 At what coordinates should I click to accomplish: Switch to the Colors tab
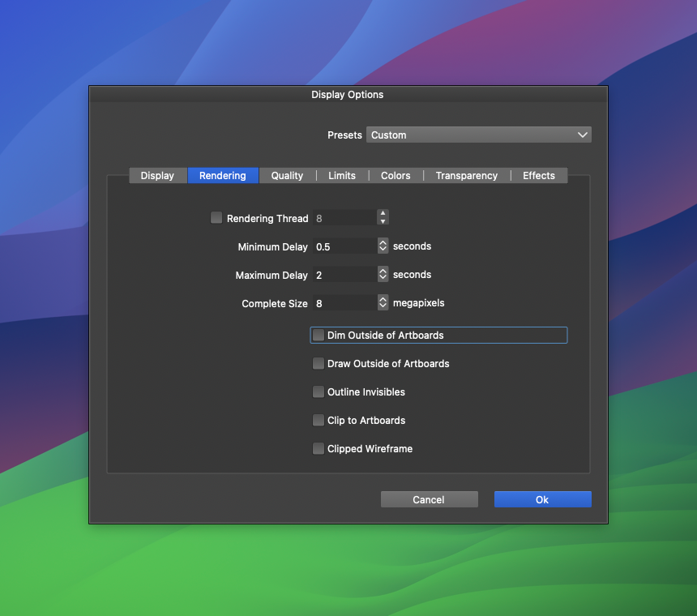point(396,176)
